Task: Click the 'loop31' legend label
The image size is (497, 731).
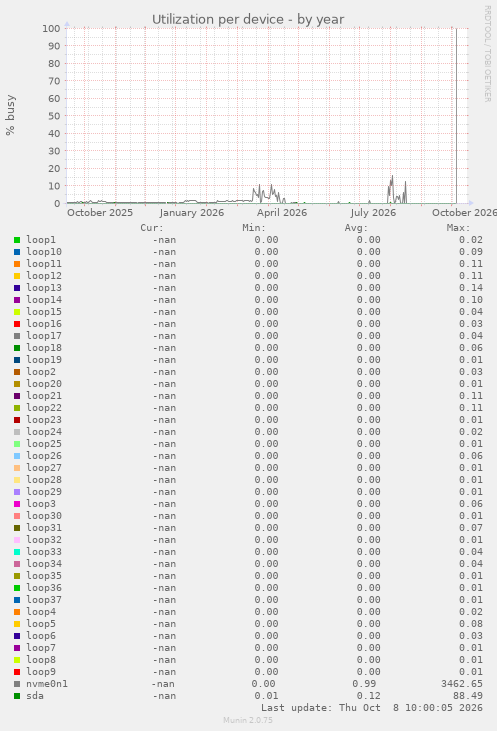Action: [x=44, y=528]
